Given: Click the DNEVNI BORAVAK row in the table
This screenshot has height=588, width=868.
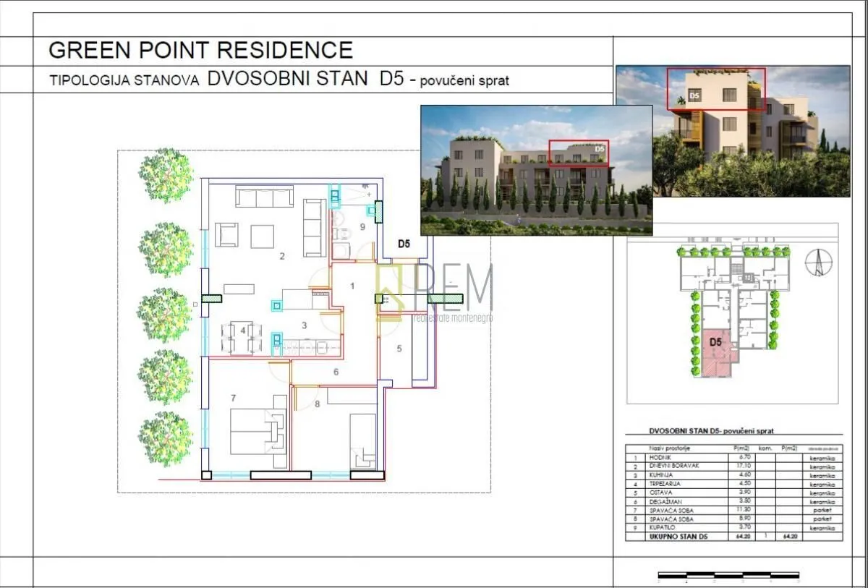Looking at the screenshot, I should pyautogui.click(x=734, y=466).
